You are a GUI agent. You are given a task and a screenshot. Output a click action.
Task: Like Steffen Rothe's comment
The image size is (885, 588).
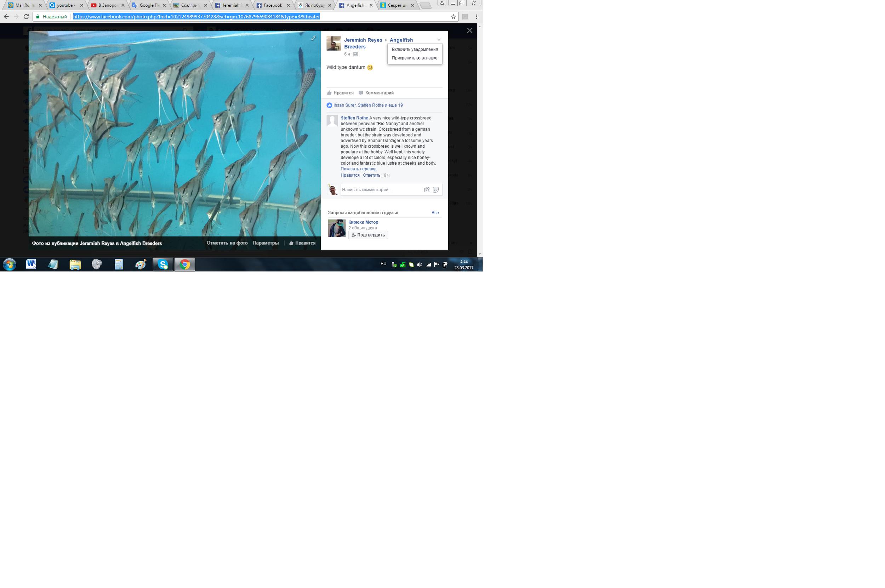point(349,175)
